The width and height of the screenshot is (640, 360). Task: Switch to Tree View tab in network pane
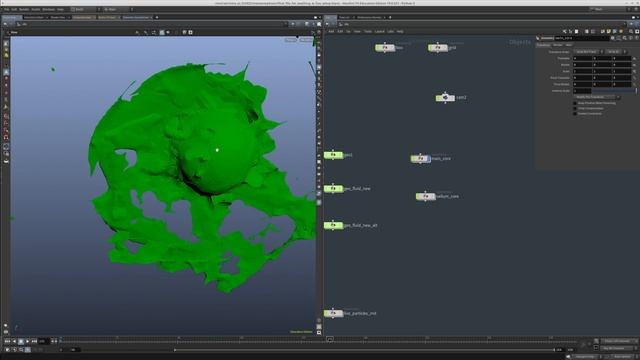point(345,18)
